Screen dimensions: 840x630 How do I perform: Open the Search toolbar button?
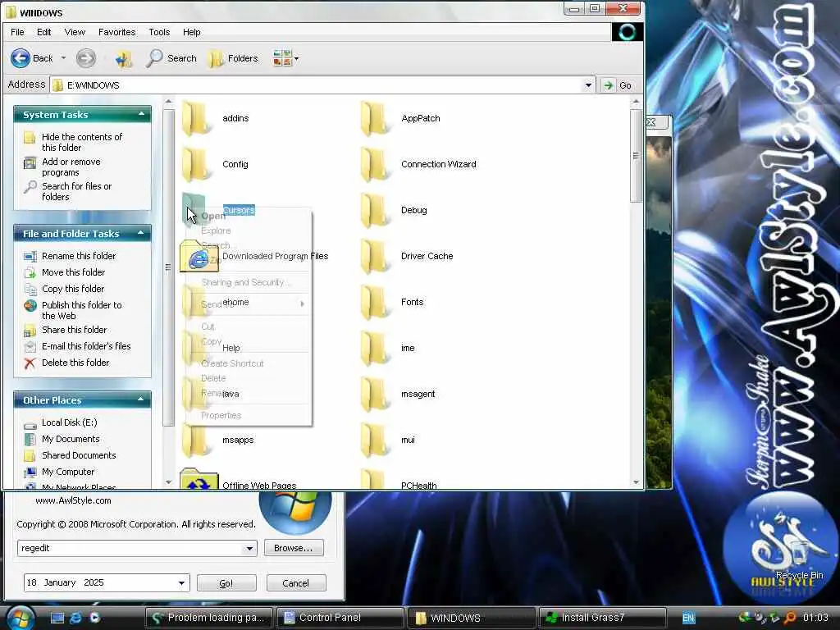(171, 58)
